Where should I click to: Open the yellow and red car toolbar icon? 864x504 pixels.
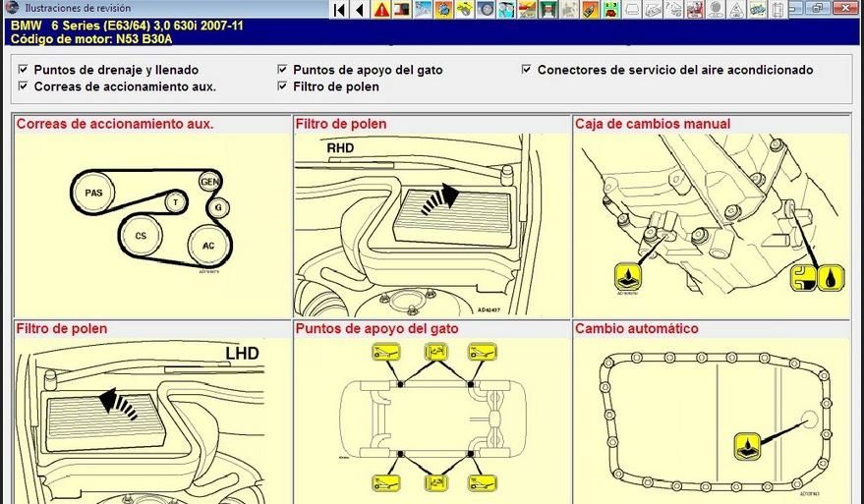click(527, 10)
